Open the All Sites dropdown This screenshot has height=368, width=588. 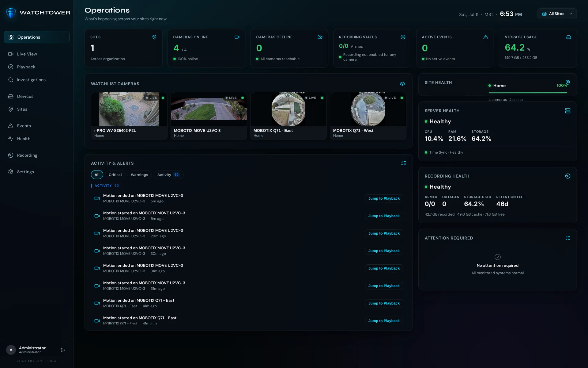pyautogui.click(x=557, y=14)
